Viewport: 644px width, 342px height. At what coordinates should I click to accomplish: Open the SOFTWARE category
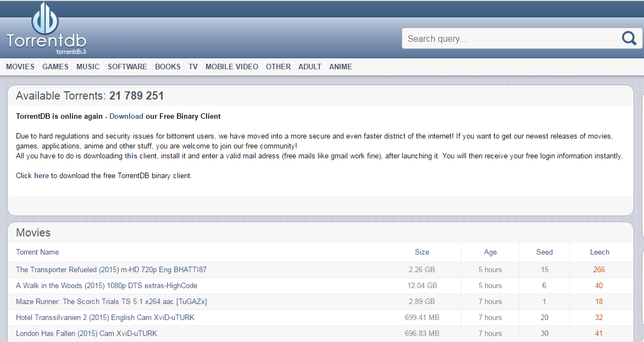(x=127, y=67)
